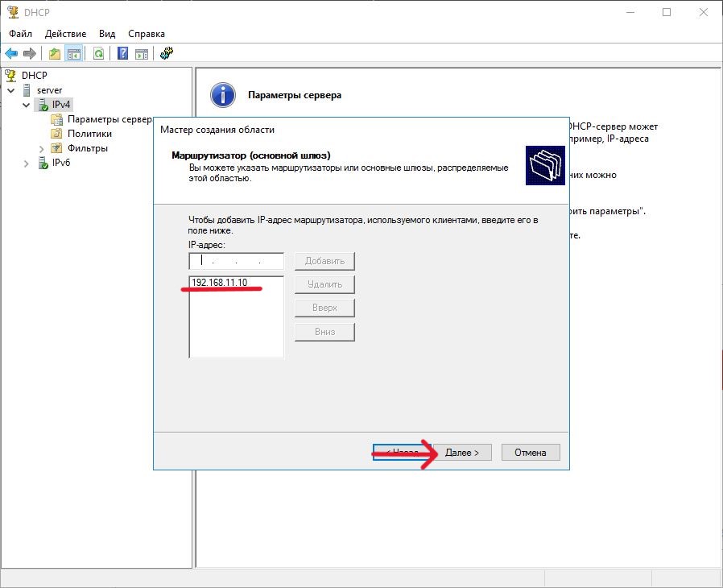Open the Действие menu
This screenshot has height=588, width=723.
pos(67,34)
